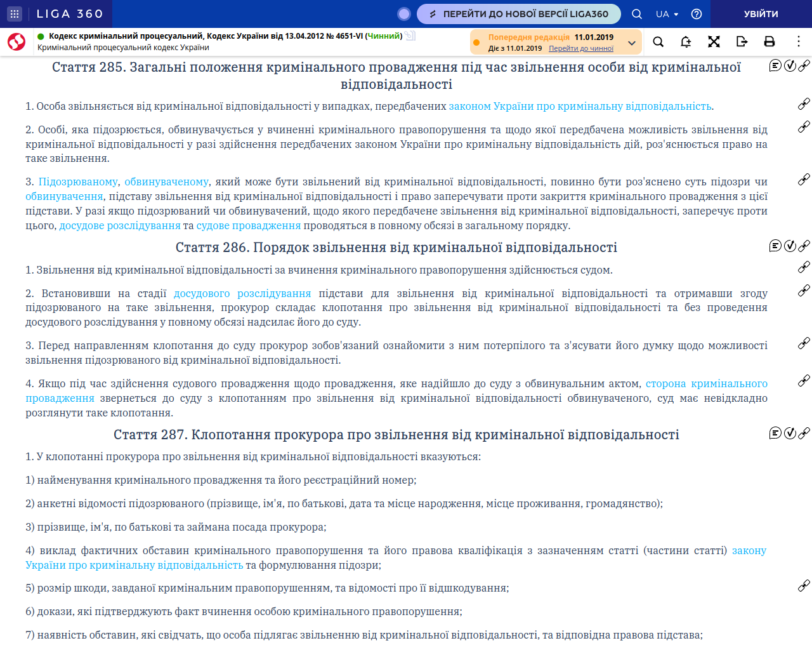Open links for Article 286 paragraph 2

click(804, 291)
